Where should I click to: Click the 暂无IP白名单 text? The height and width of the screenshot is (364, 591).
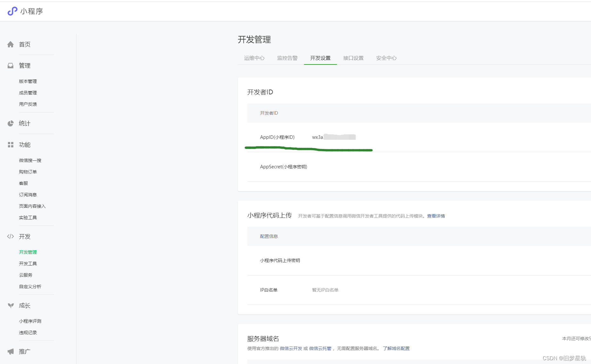[x=325, y=290]
